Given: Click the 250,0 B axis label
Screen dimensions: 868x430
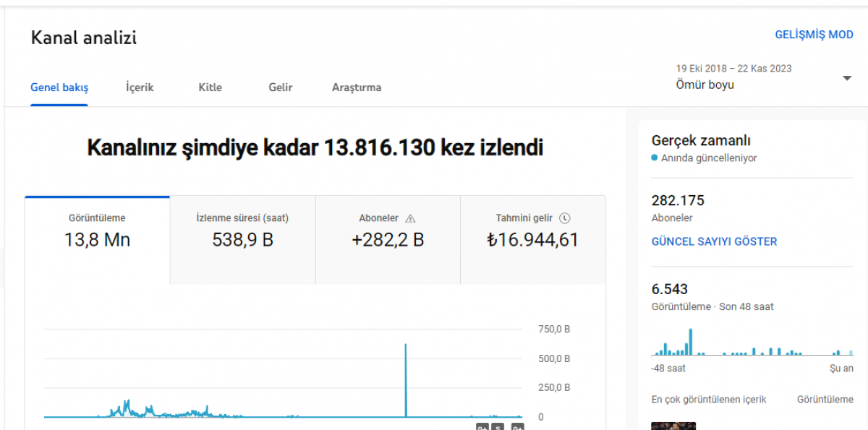Looking at the screenshot, I should pyautogui.click(x=554, y=387).
